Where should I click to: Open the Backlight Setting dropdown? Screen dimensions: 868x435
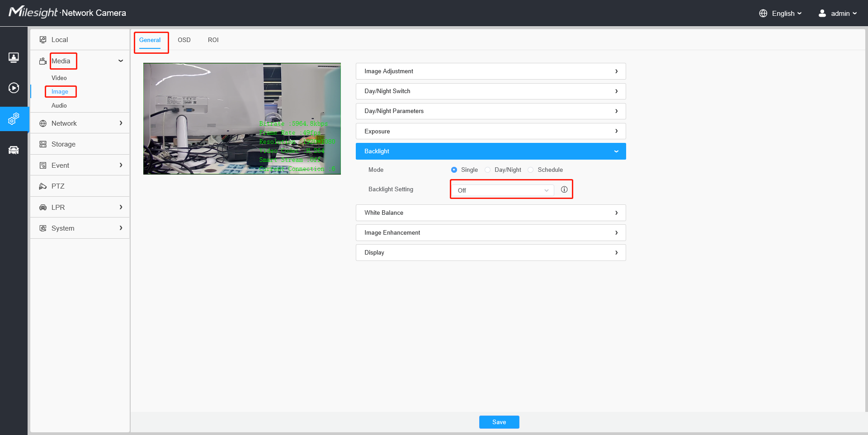click(503, 190)
